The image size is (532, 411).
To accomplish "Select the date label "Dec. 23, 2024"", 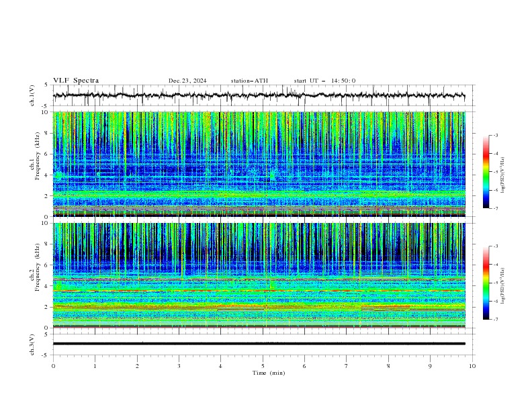I will click(187, 81).
